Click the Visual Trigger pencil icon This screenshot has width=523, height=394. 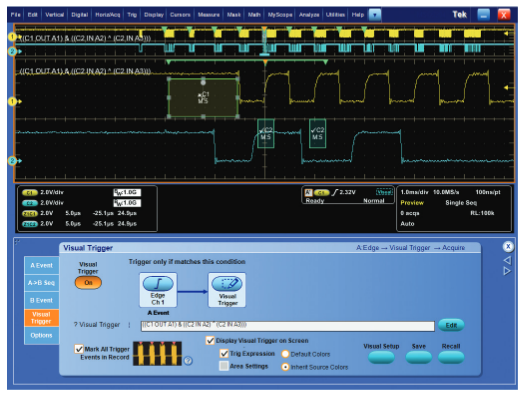pyautogui.click(x=227, y=284)
